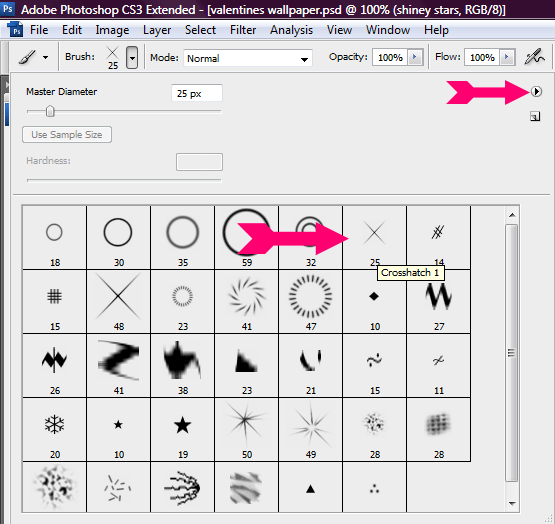Select the size 27 zigzag brush
The height and width of the screenshot is (524, 555).
(x=439, y=302)
